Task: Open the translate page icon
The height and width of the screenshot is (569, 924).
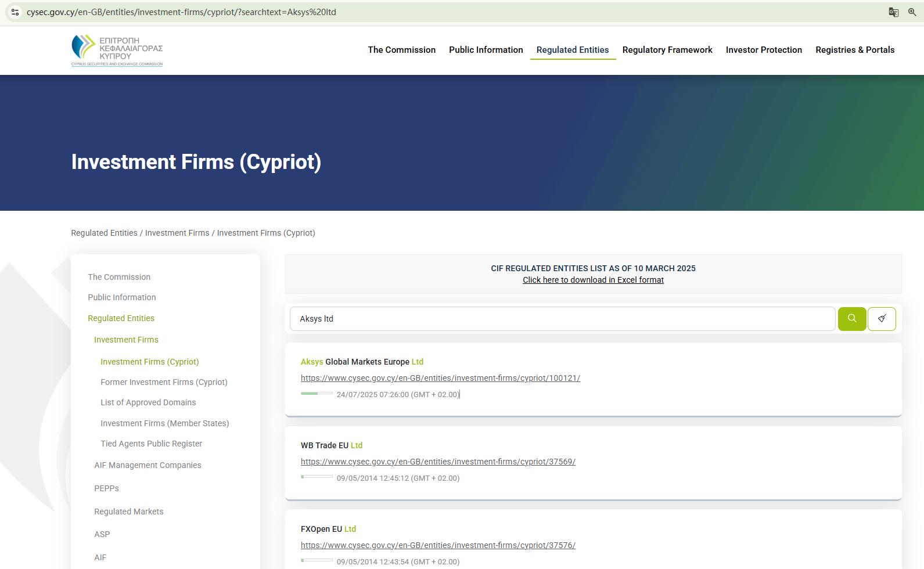Action: coord(894,12)
